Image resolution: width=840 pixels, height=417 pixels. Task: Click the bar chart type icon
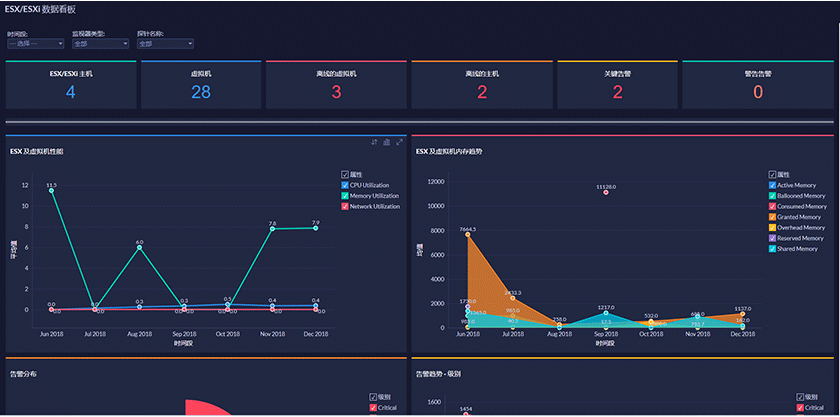pyautogui.click(x=386, y=142)
